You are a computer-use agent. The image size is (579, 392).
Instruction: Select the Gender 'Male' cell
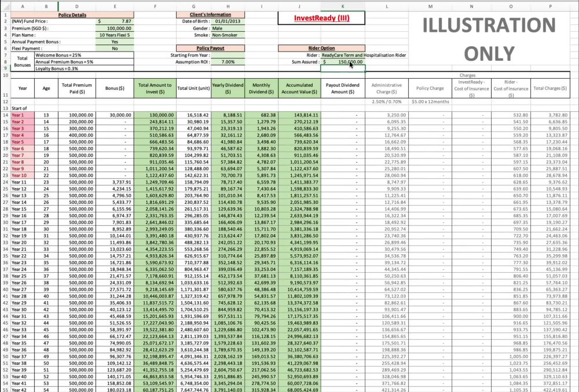(x=228, y=28)
